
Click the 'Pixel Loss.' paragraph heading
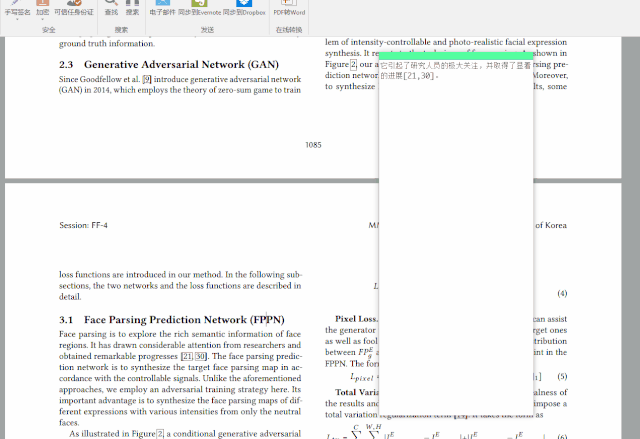[356, 319]
